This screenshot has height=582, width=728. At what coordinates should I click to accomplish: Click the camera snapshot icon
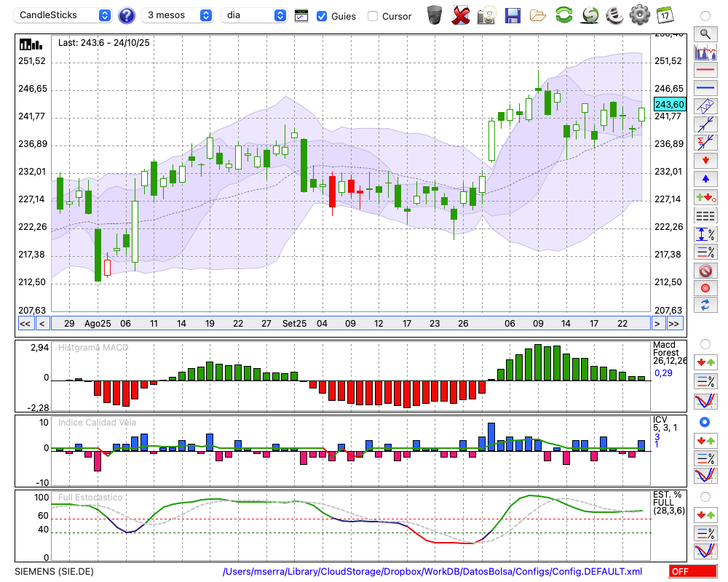coord(487,15)
